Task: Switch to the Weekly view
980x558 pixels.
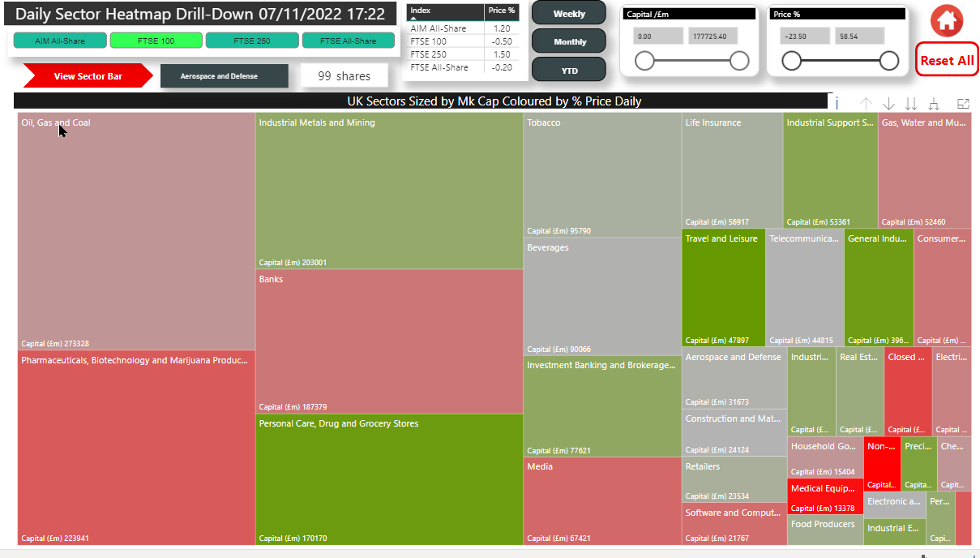Action: pyautogui.click(x=569, y=14)
